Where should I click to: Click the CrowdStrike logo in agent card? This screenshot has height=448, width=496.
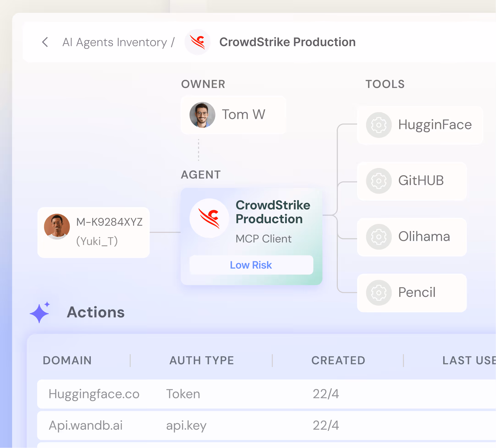coord(209,218)
